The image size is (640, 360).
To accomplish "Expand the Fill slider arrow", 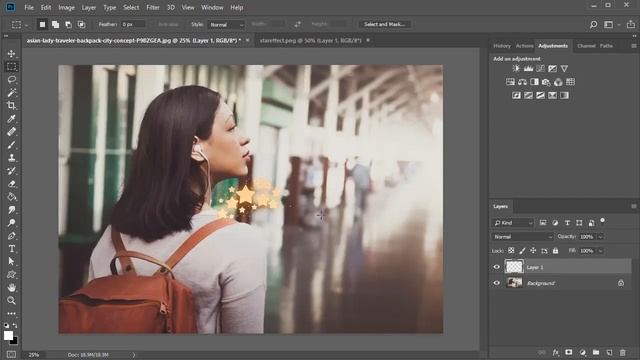I will point(600,251).
